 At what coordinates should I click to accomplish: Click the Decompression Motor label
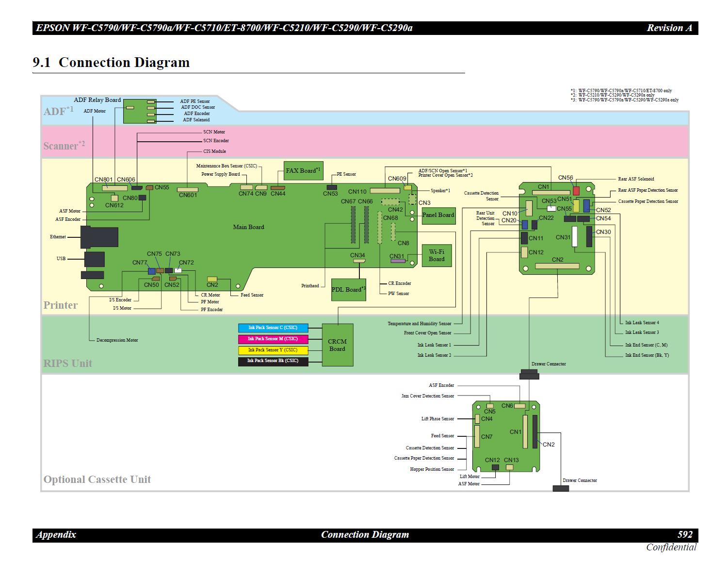pyautogui.click(x=117, y=340)
